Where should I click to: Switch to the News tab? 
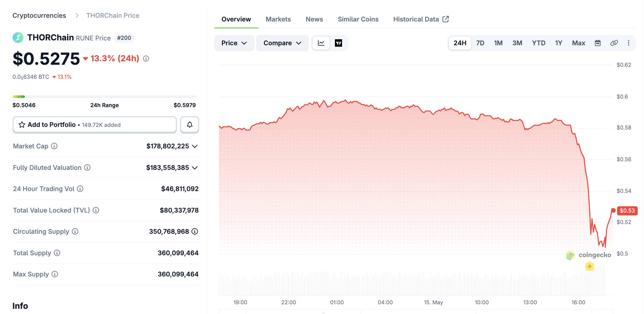pos(314,19)
